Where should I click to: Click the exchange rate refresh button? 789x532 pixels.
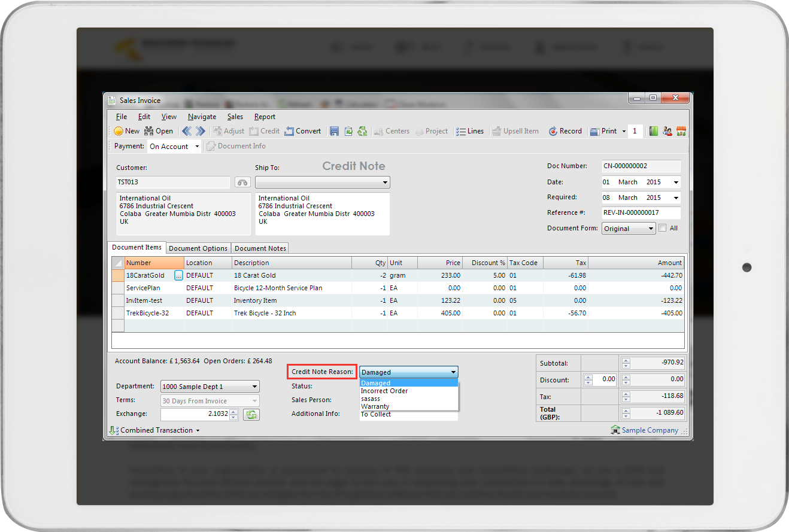pos(251,414)
